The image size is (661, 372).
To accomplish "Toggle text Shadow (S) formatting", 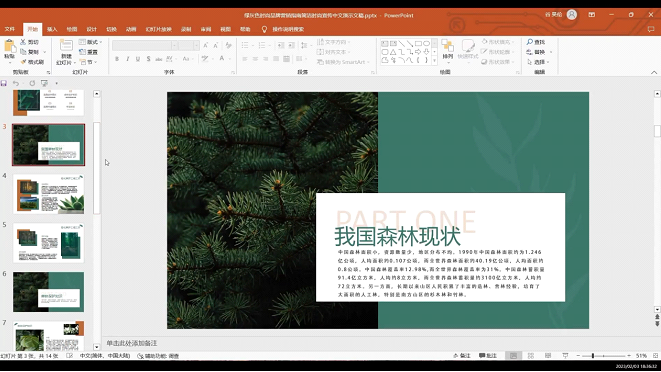I will [x=148, y=59].
